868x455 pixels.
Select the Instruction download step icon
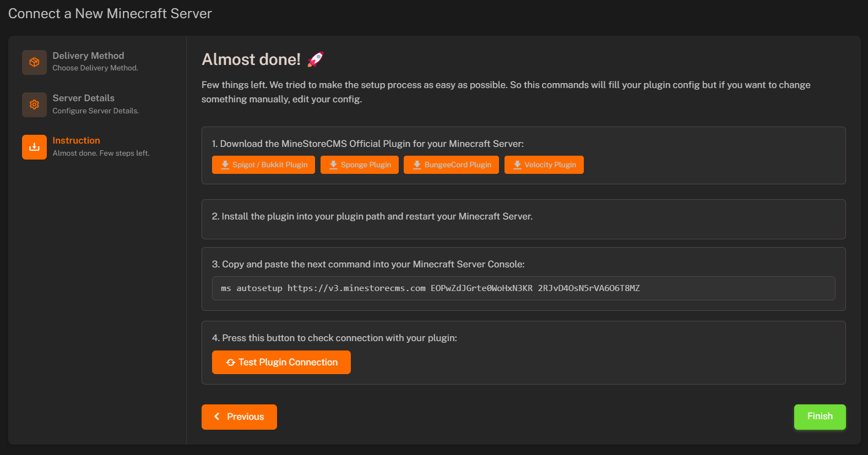[34, 147]
